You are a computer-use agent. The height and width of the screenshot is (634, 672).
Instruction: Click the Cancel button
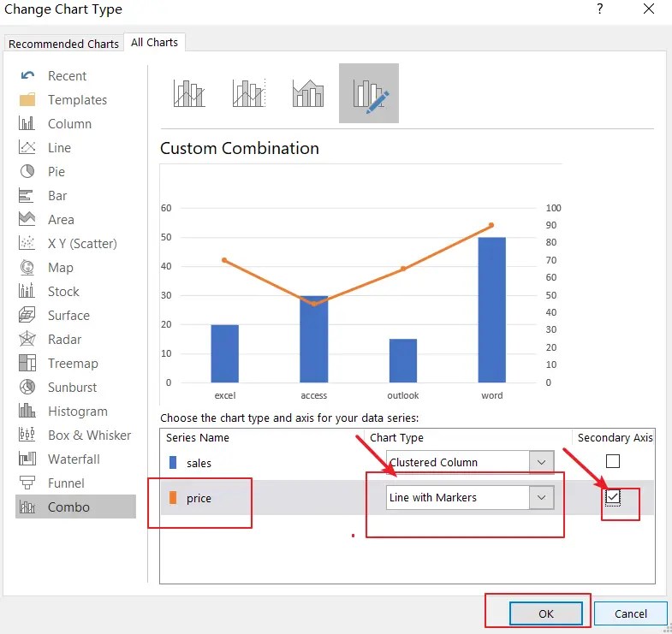631,613
